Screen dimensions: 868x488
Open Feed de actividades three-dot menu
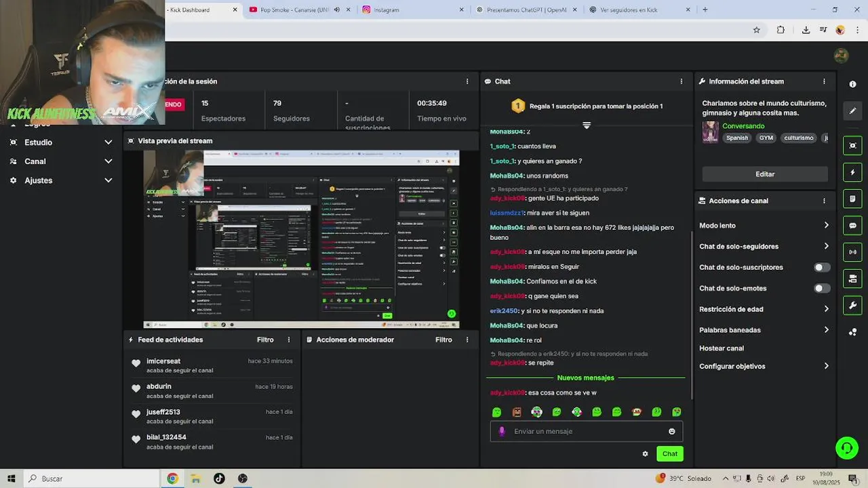[x=289, y=340]
